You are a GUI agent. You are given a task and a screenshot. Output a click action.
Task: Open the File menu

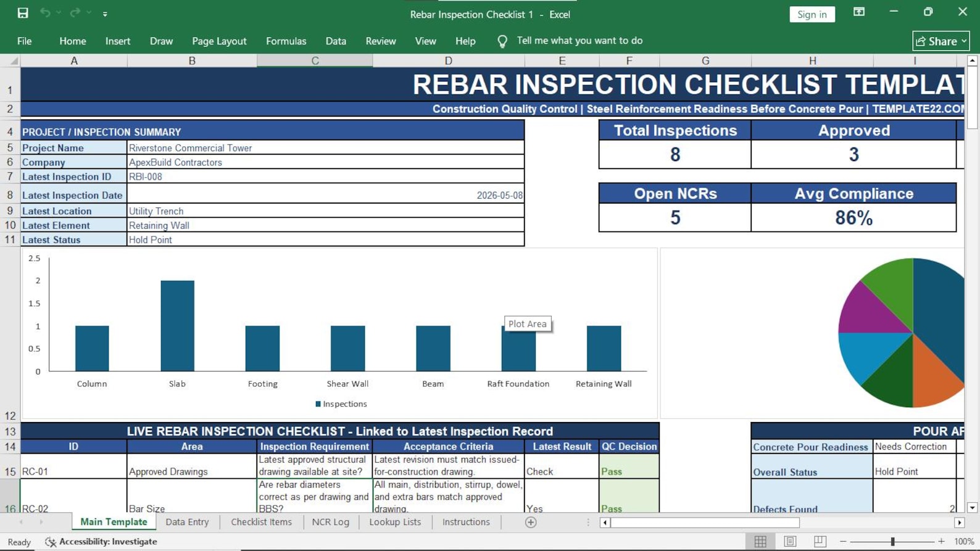tap(25, 41)
